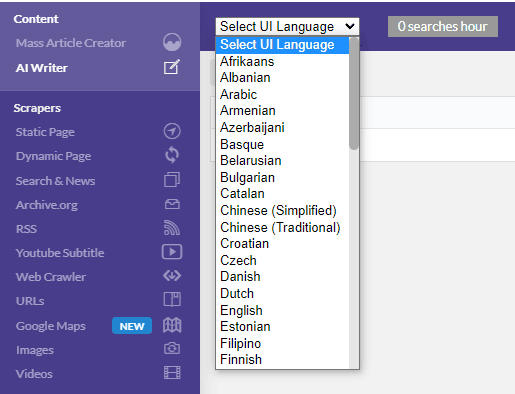Pick Azerbaijani in the dropdown list

point(282,127)
